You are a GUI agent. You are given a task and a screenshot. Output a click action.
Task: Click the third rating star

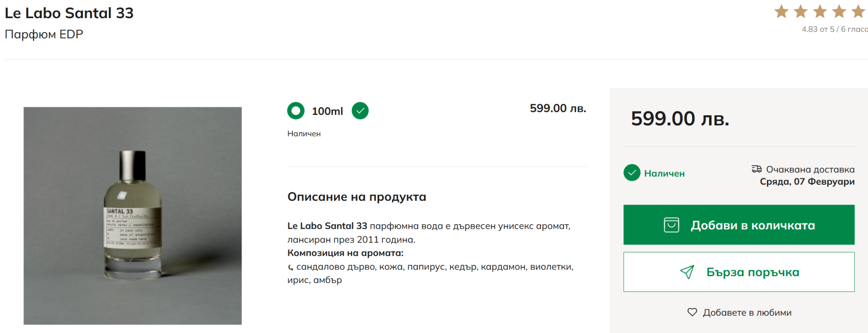pos(820,12)
